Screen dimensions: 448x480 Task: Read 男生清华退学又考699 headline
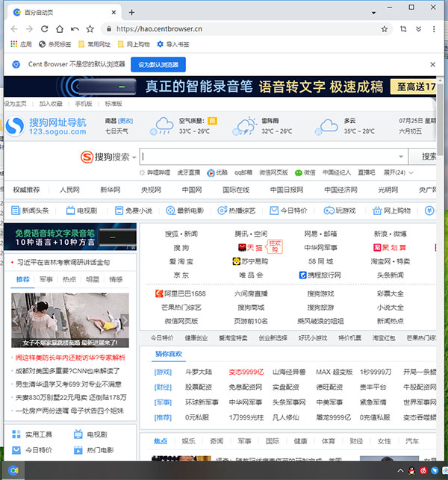(68, 384)
